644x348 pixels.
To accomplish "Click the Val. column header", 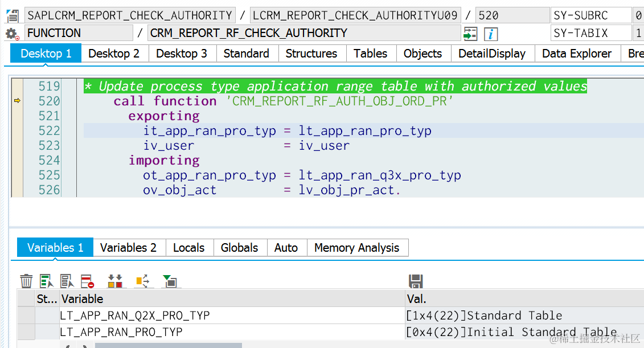I will 524,298.
